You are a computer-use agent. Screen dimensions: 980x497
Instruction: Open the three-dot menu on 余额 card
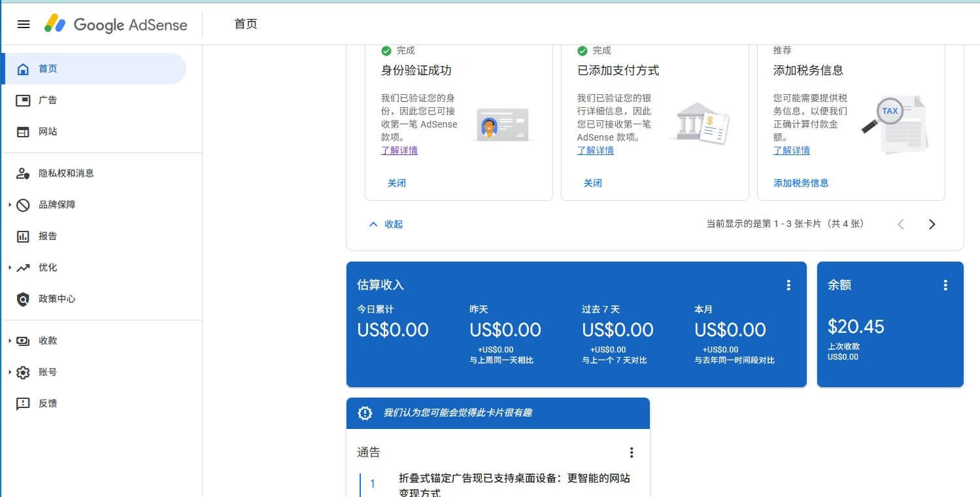(945, 285)
